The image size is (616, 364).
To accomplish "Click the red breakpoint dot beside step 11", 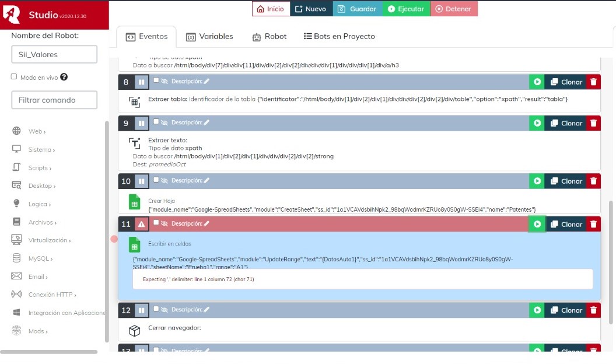I will click(x=114, y=239).
